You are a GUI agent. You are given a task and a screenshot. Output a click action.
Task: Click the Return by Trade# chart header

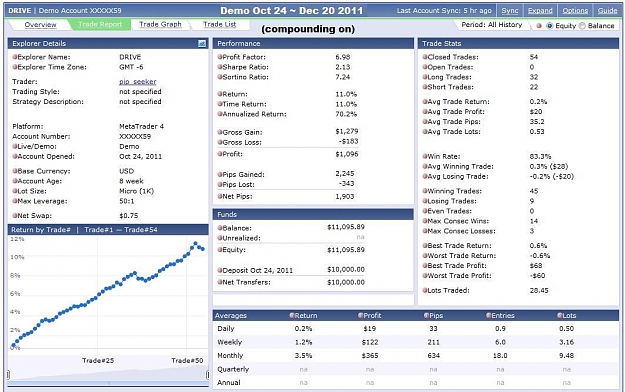108,230
